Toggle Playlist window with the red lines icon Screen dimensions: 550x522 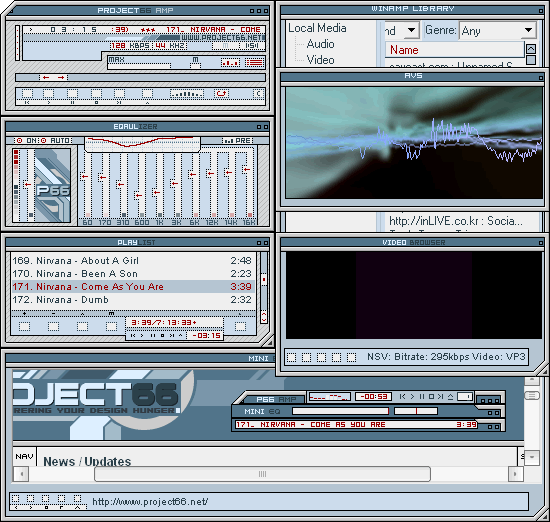255,63
